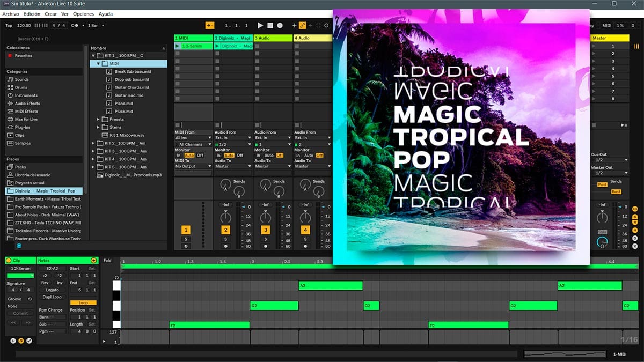Open the Archivo menu
Image resolution: width=644 pixels, height=362 pixels.
[x=11, y=14]
